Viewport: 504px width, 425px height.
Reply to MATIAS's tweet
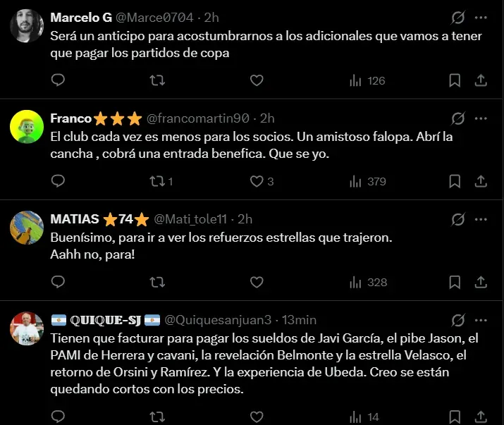(59, 282)
